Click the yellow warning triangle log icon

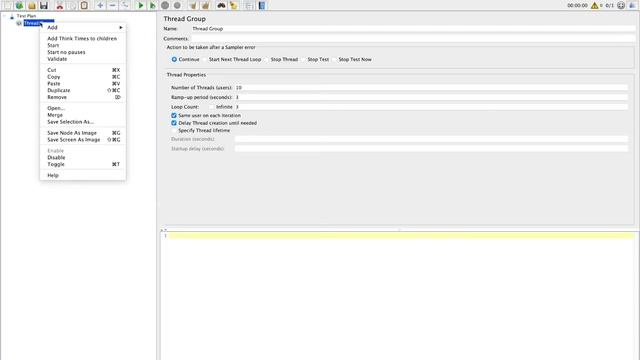(594, 5)
